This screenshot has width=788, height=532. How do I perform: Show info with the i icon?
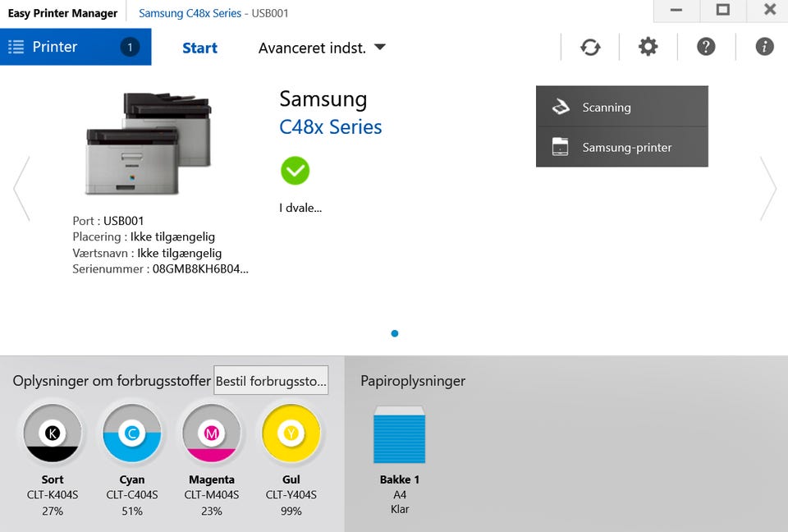tap(764, 47)
